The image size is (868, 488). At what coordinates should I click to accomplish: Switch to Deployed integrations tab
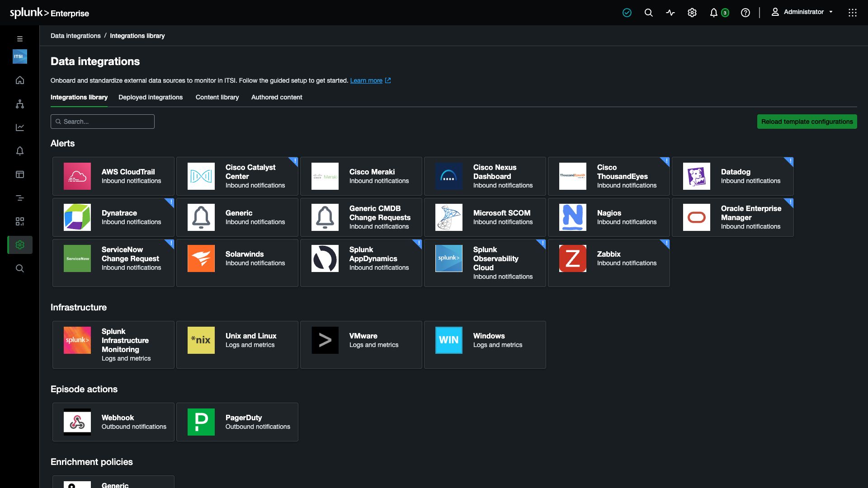click(x=151, y=97)
